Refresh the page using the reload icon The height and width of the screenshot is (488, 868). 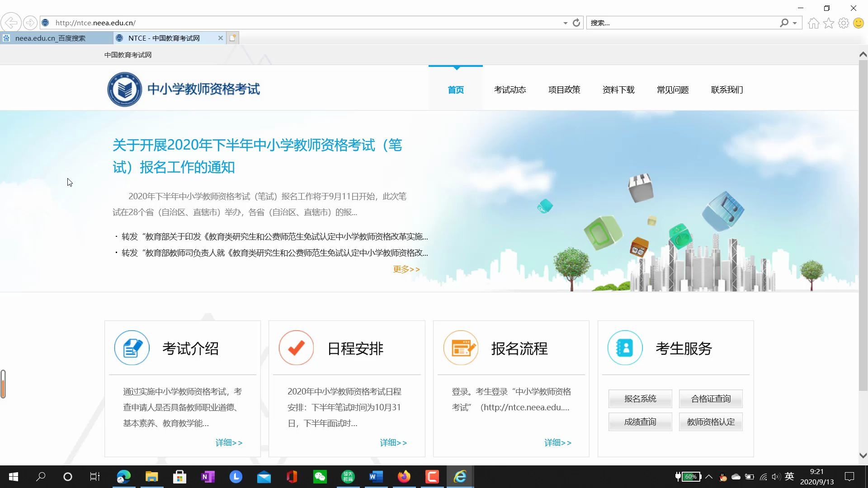[576, 23]
